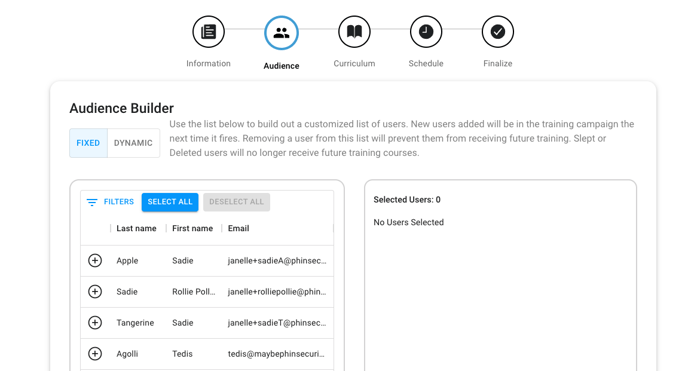Click the DESELECT ALL button
Screen dimensions: 688x371
(236, 202)
